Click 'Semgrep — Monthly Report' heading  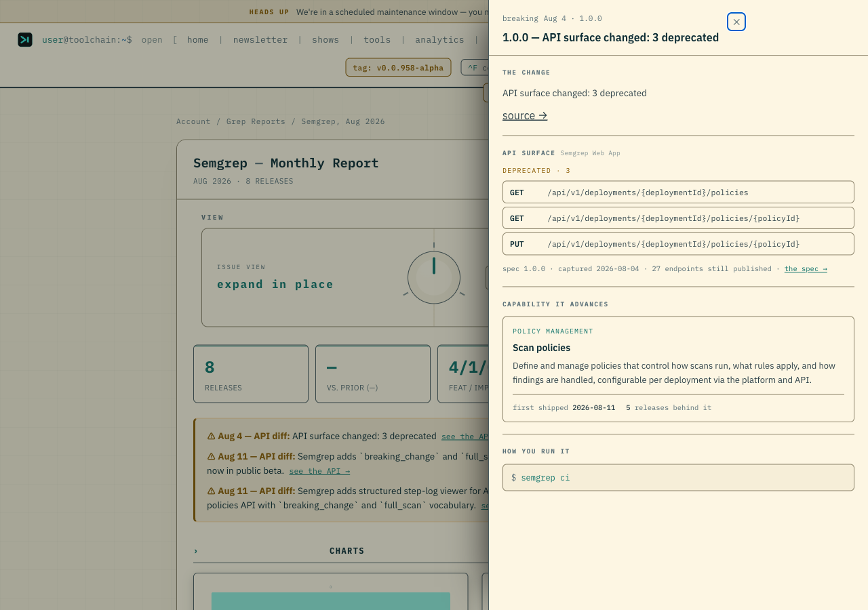coord(286,163)
